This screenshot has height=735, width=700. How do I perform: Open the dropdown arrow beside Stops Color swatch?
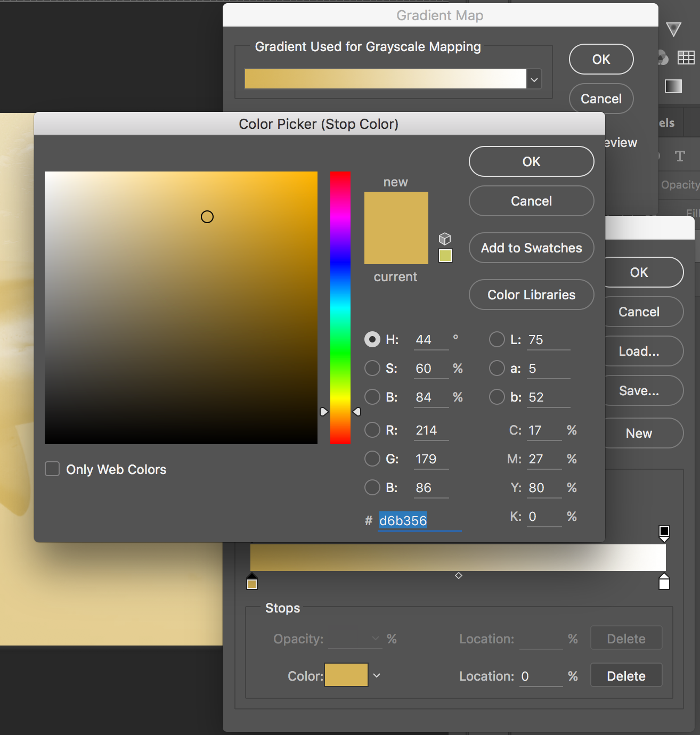point(377,675)
